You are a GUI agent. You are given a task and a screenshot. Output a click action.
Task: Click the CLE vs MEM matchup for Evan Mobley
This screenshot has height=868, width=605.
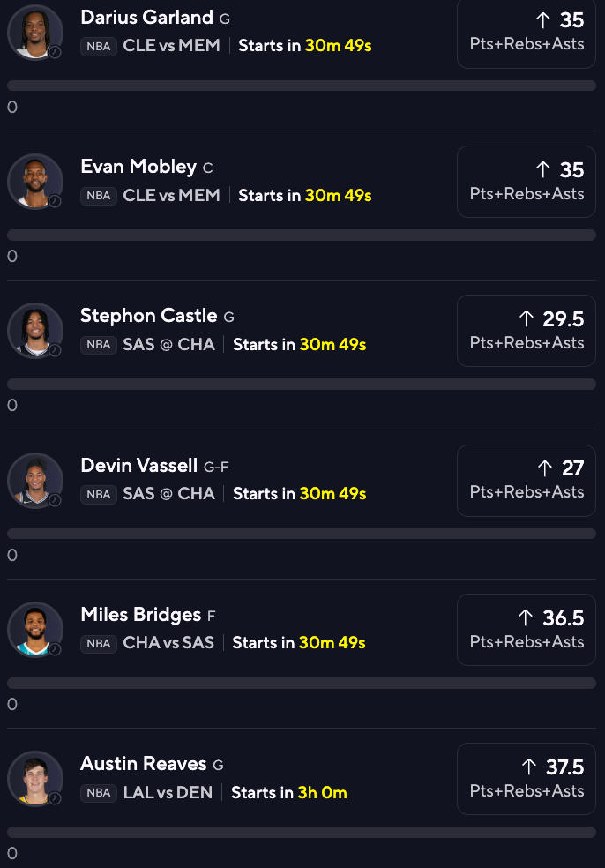click(172, 196)
